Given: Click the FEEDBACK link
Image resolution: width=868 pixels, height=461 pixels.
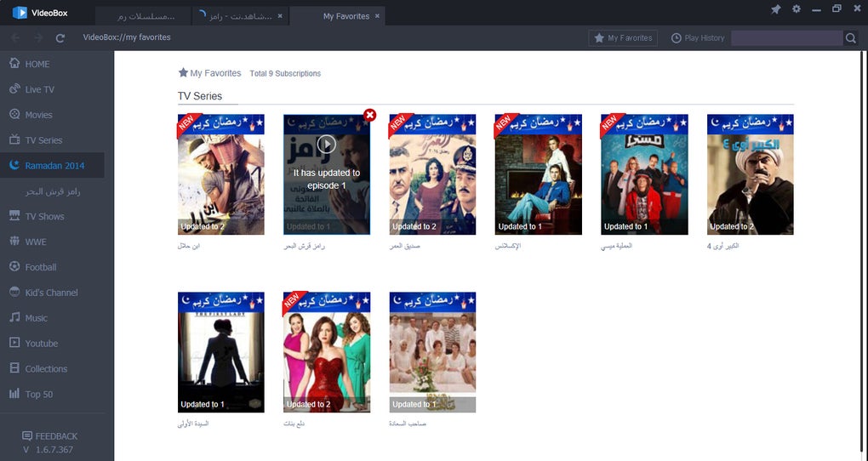Looking at the screenshot, I should tap(50, 436).
